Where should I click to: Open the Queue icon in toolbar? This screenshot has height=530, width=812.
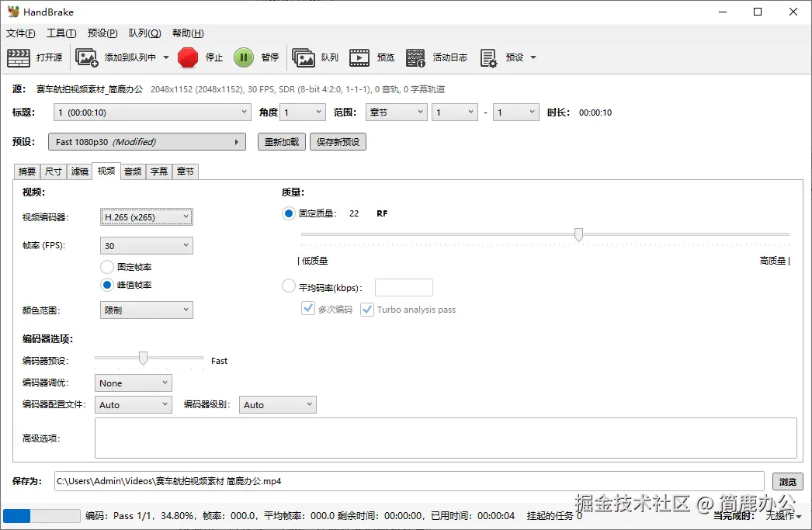[303, 57]
